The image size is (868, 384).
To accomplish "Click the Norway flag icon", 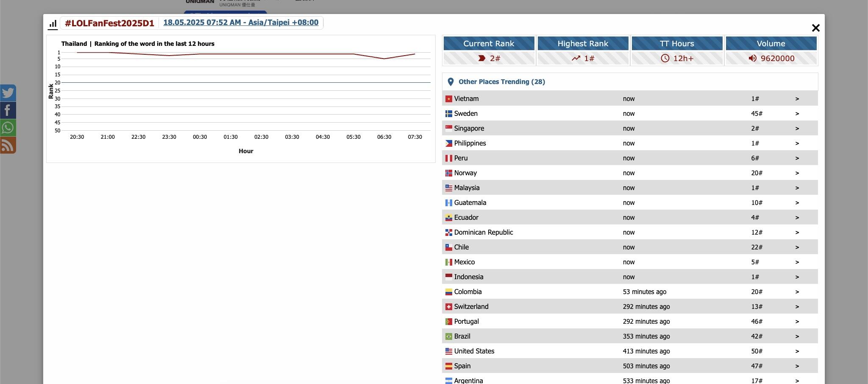I will [x=449, y=173].
